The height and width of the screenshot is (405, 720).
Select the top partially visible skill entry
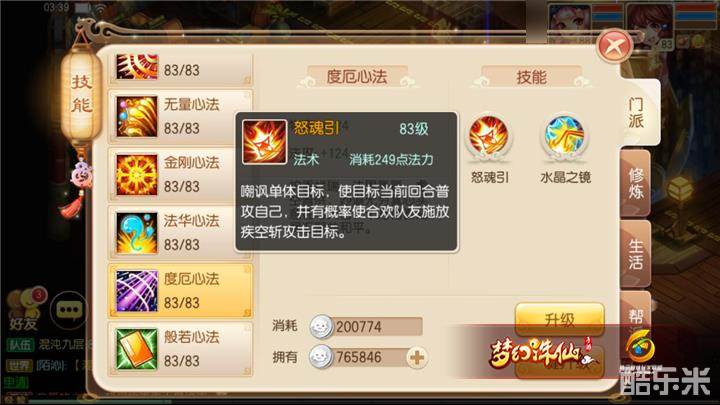[180, 69]
